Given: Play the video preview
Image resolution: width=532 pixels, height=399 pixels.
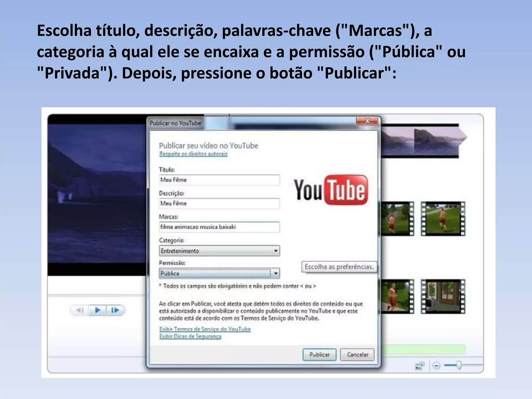Looking at the screenshot, I should (x=97, y=310).
